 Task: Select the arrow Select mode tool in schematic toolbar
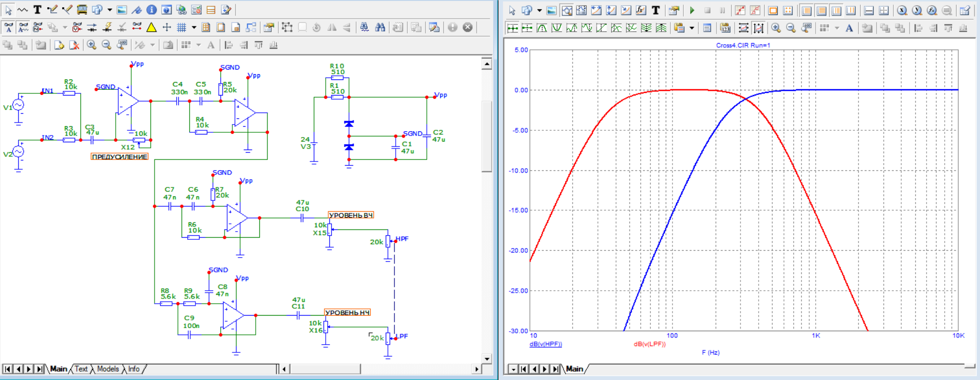8,10
